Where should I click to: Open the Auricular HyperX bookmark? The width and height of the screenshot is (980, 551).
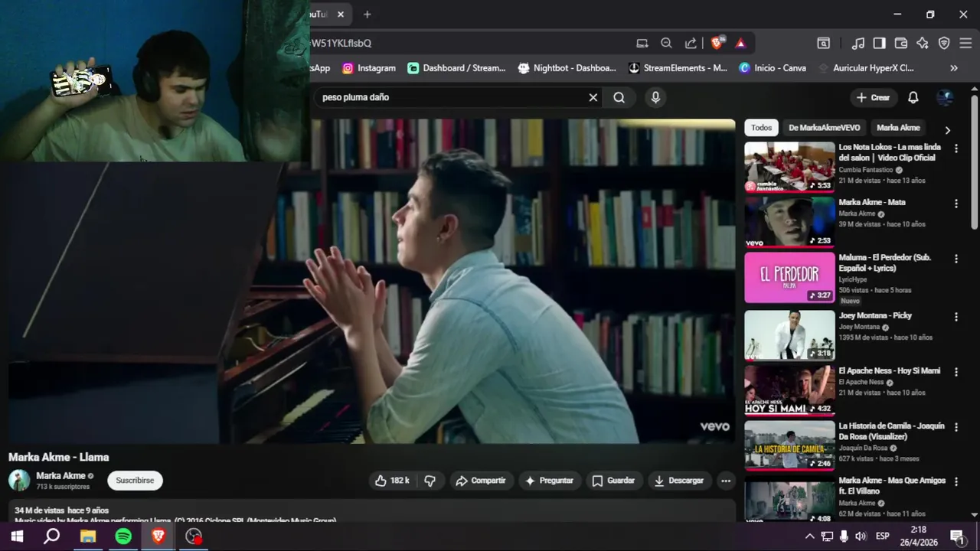pyautogui.click(x=866, y=68)
